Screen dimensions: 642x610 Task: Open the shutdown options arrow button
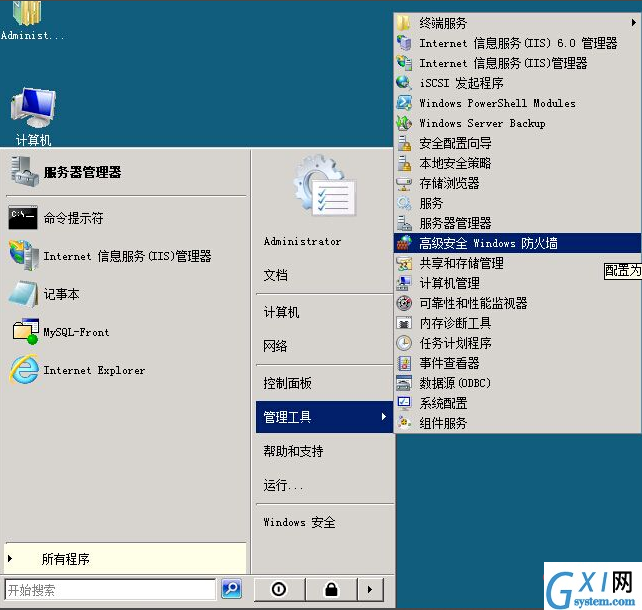(371, 589)
